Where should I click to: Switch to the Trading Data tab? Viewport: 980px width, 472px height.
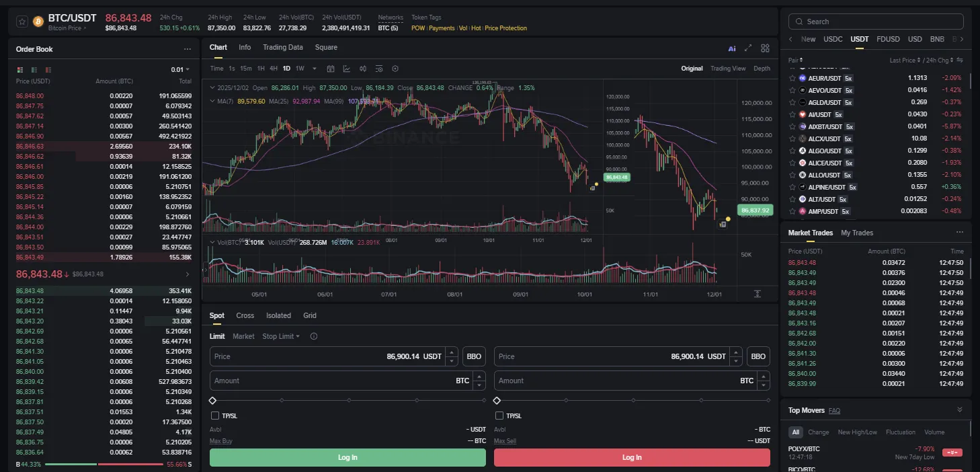pyautogui.click(x=282, y=47)
